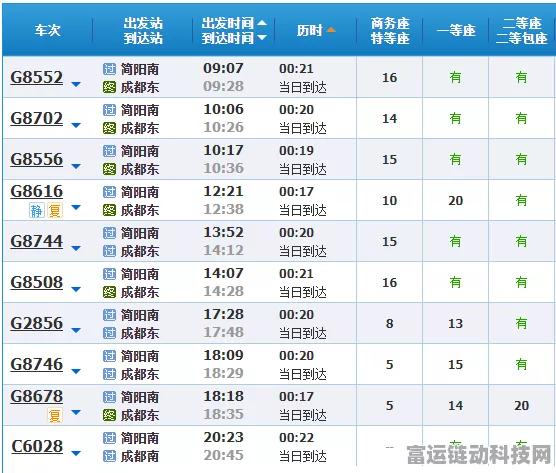Click 终 terminal icon beside 成都东 in G8702 row
This screenshot has height=473, width=556.
pos(109,128)
